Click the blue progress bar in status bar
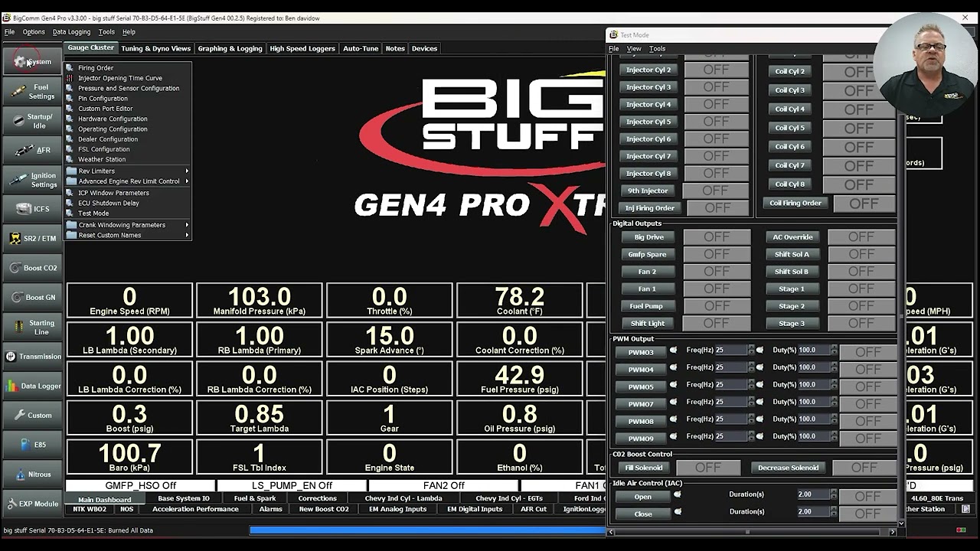 427,530
